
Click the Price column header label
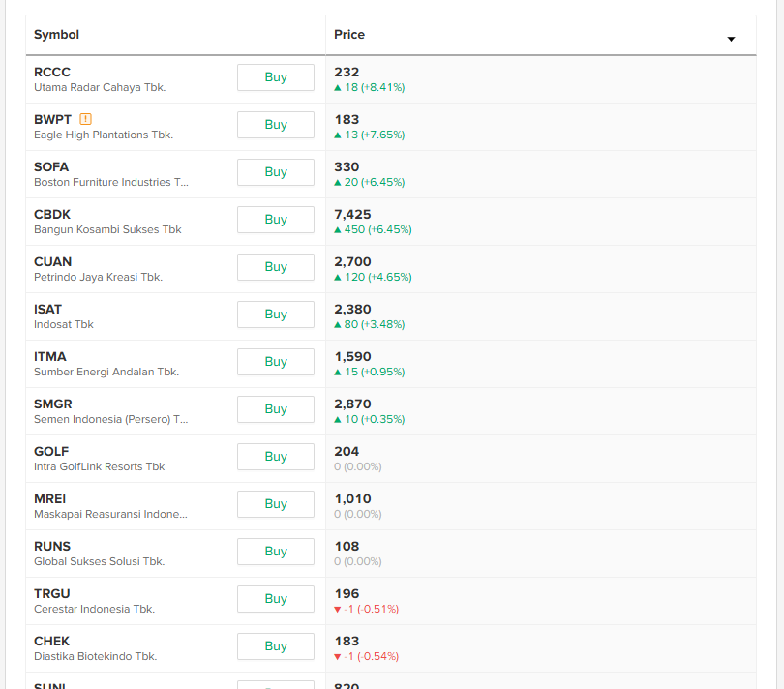(x=349, y=35)
